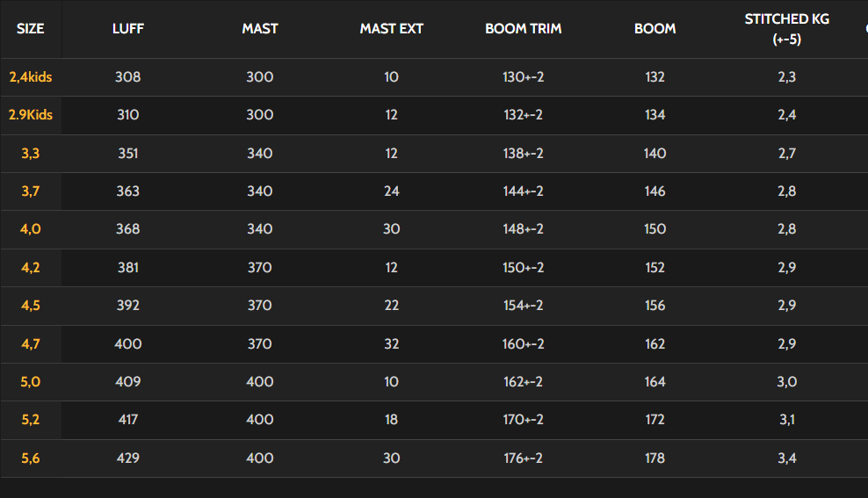Image resolution: width=868 pixels, height=498 pixels.
Task: Click the SIZE column header
Action: [31, 29]
